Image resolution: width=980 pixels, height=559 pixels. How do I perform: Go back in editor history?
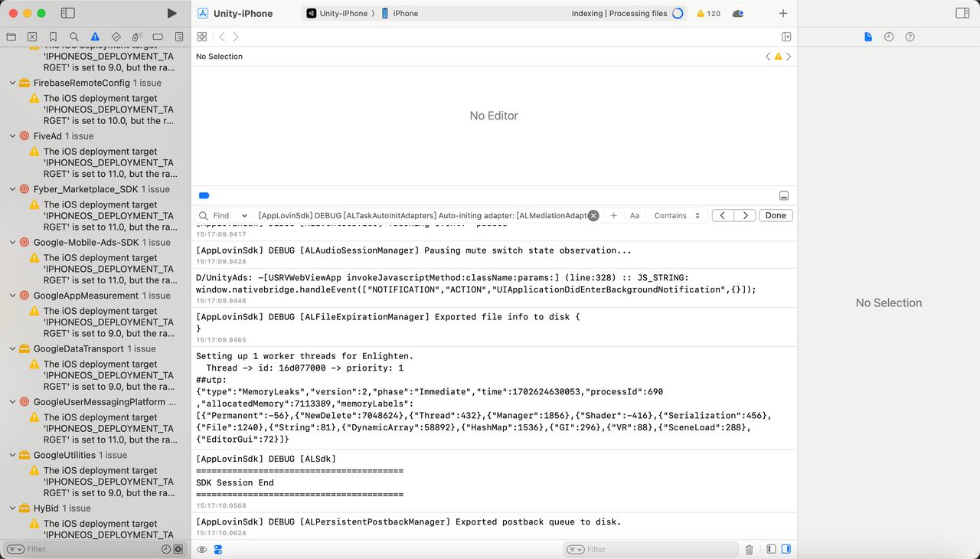(222, 37)
